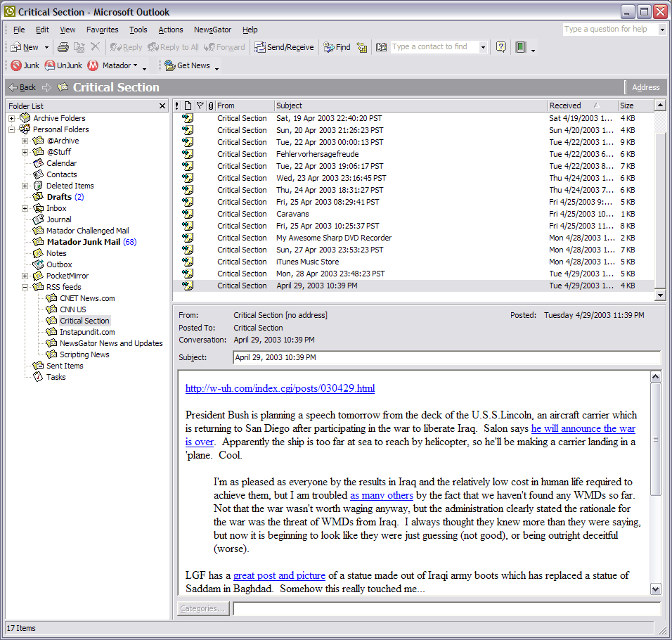Expand the @Stuff folder

(25, 152)
